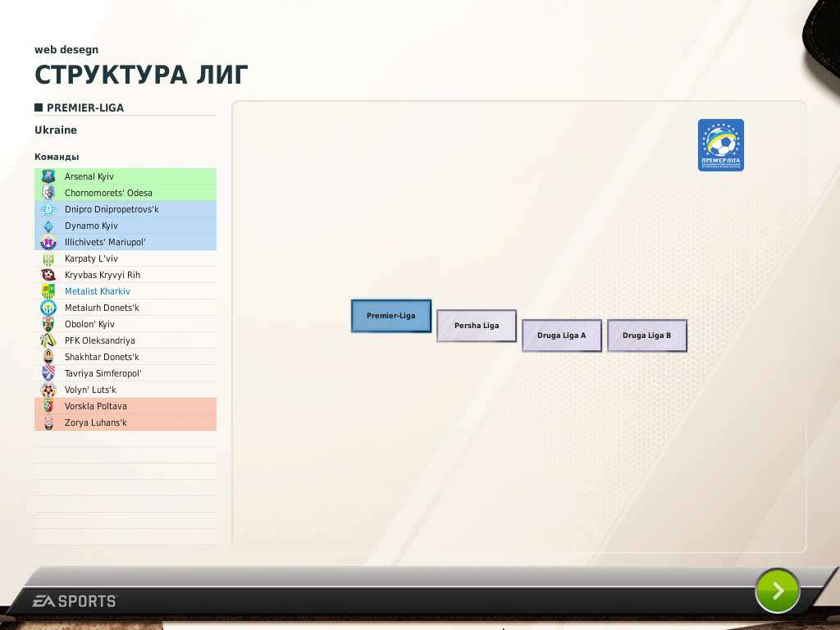Click the Kryvbas Kryvyi Rih crest icon
Screen dimensions: 840x630
pos(48,275)
